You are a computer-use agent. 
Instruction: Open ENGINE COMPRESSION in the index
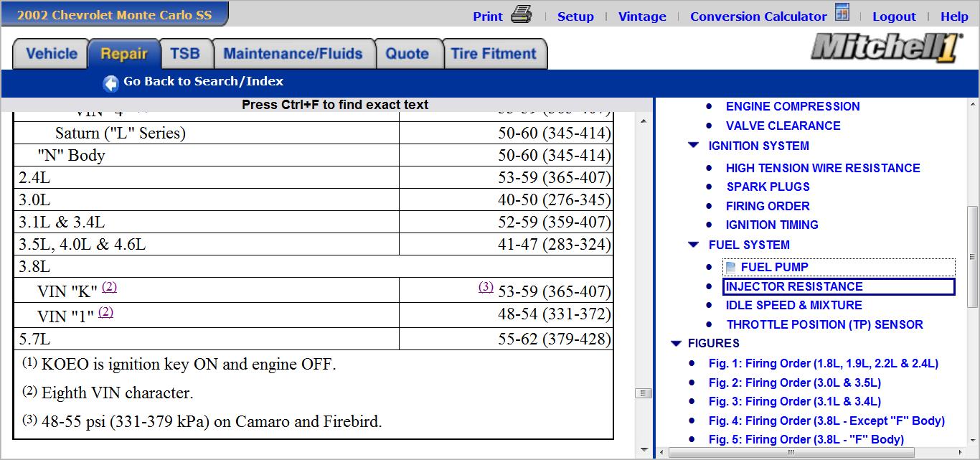(x=793, y=106)
